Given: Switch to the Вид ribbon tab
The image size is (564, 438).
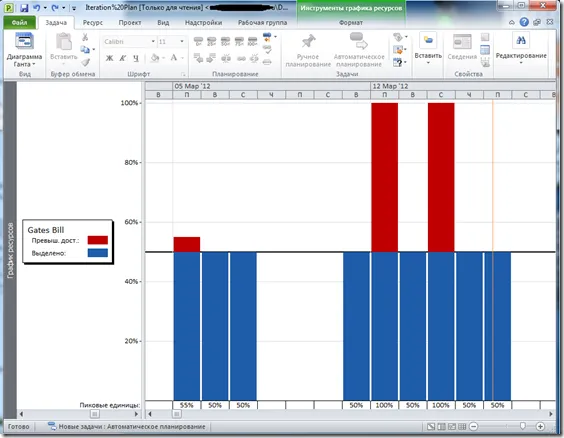Looking at the screenshot, I should (163, 22).
